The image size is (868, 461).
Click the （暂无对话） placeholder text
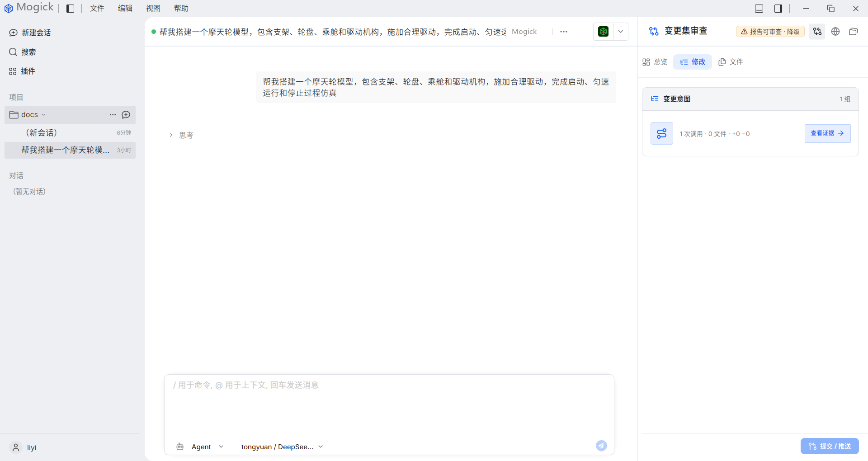29,192
